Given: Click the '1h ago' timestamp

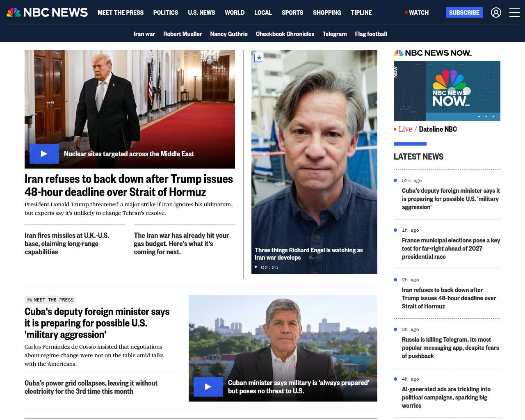Looking at the screenshot, I should [x=411, y=230].
